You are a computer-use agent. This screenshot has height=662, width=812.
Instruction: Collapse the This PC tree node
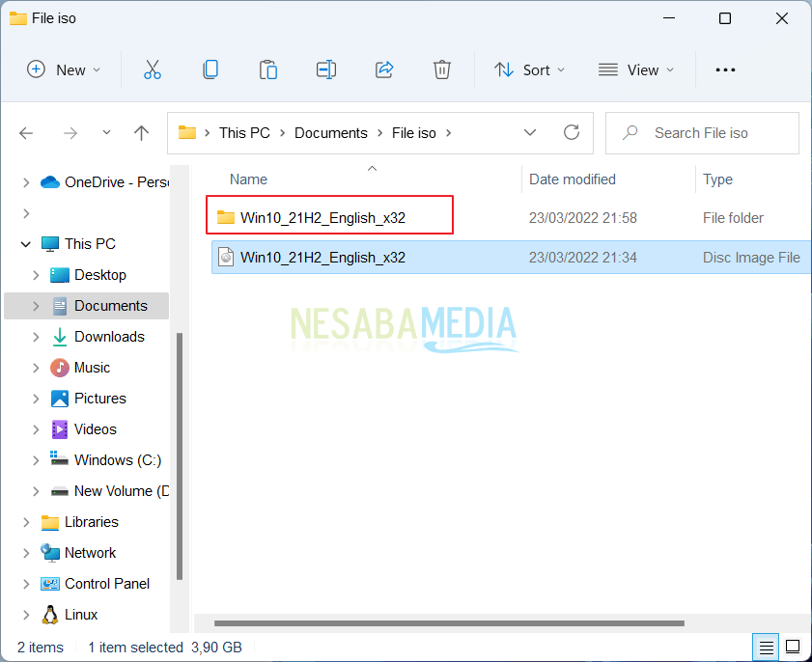tap(25, 244)
